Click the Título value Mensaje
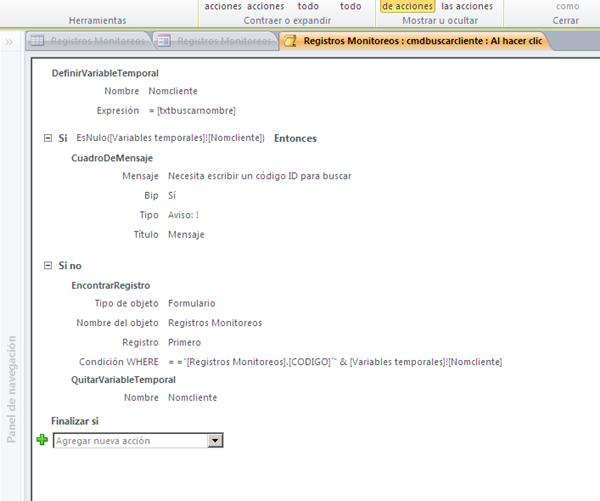Viewport: 600px width, 501px height. tap(186, 235)
